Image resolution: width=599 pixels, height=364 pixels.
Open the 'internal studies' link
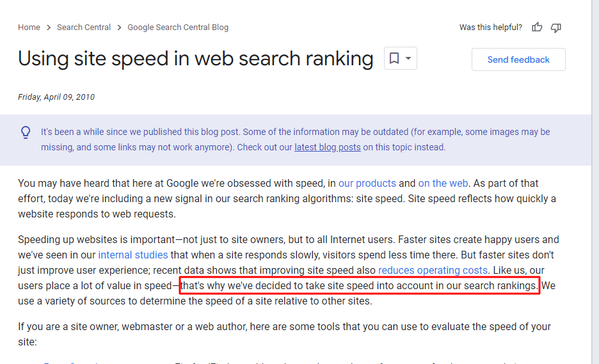click(133, 255)
